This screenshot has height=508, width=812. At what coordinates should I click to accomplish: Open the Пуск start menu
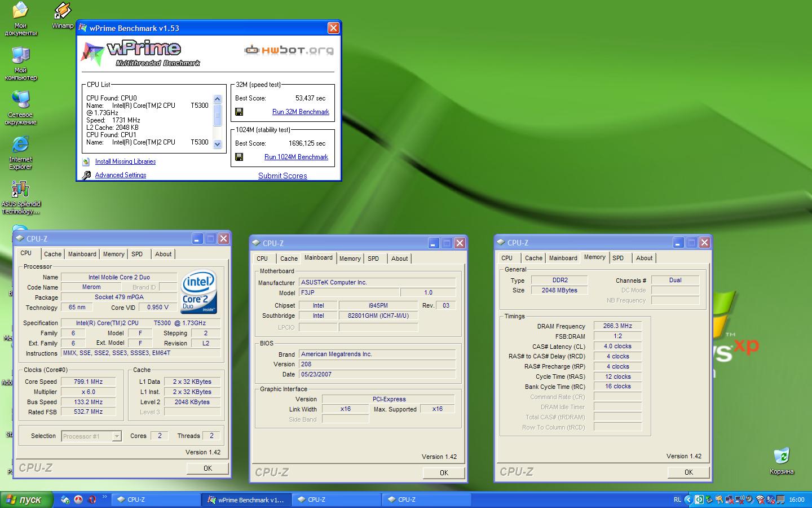point(27,500)
